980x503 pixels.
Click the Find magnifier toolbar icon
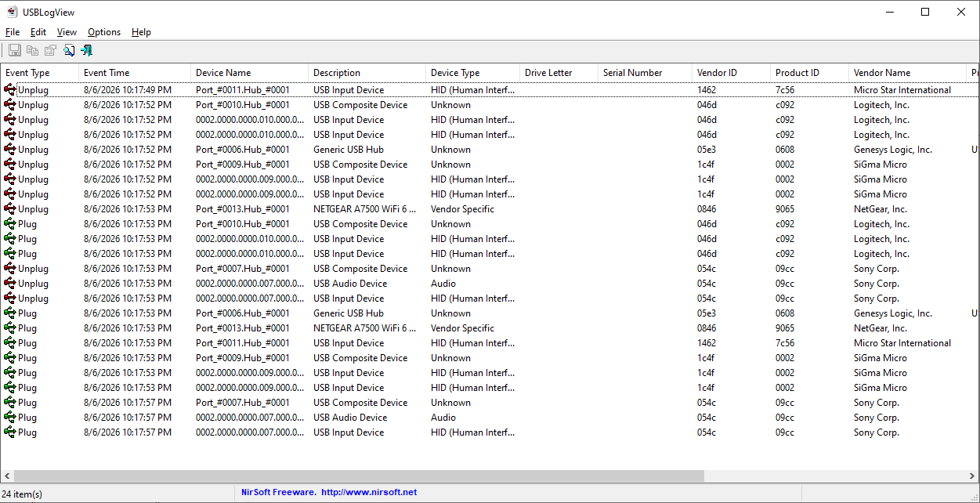coord(69,51)
